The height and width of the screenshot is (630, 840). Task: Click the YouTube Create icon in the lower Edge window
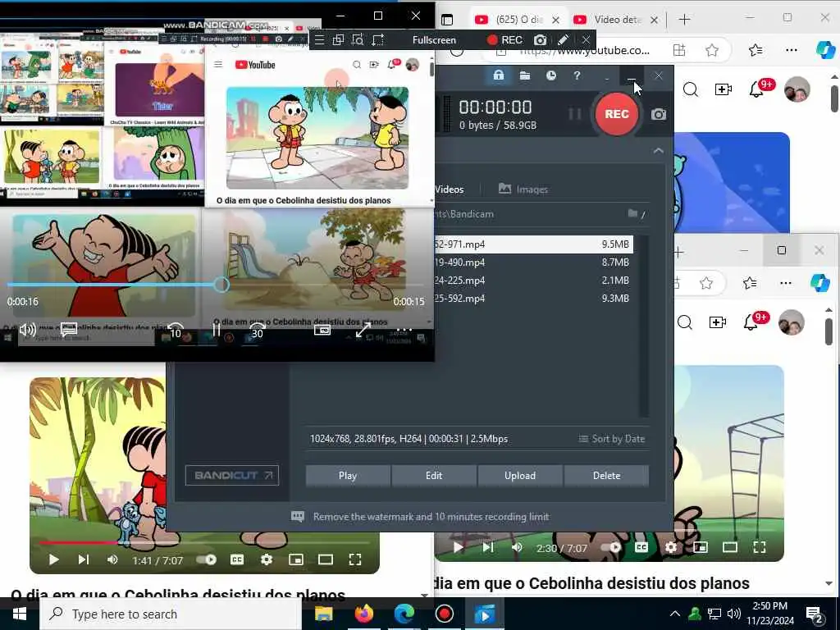point(717,322)
